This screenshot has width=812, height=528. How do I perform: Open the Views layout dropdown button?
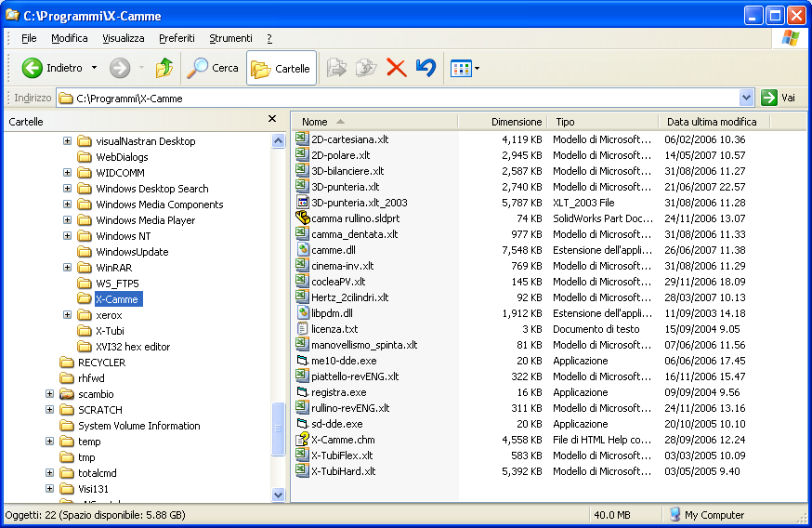coord(465,68)
